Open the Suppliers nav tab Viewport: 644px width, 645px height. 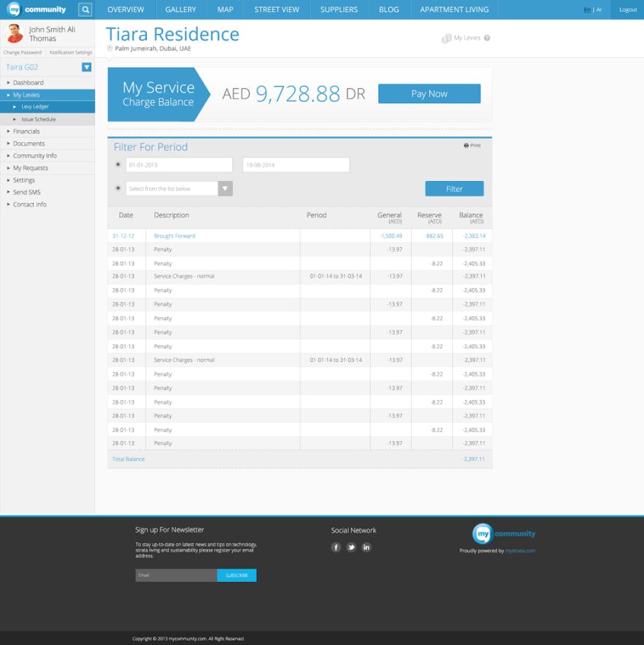pos(339,9)
